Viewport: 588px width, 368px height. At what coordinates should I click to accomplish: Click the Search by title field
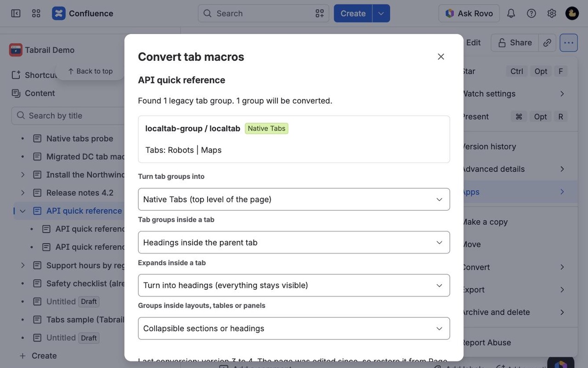(68, 115)
